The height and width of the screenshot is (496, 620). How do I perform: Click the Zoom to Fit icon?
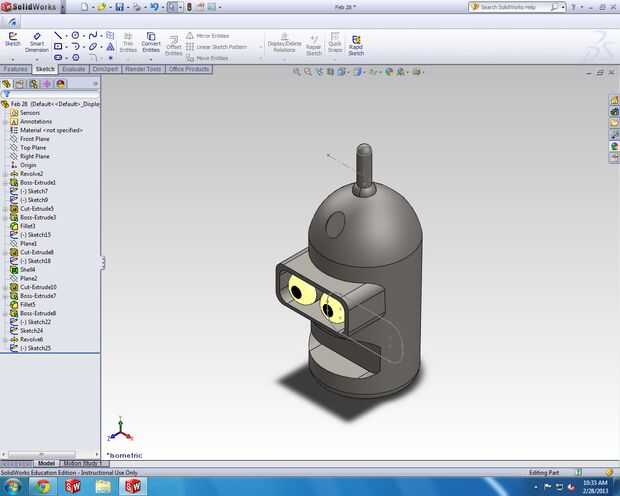click(298, 72)
